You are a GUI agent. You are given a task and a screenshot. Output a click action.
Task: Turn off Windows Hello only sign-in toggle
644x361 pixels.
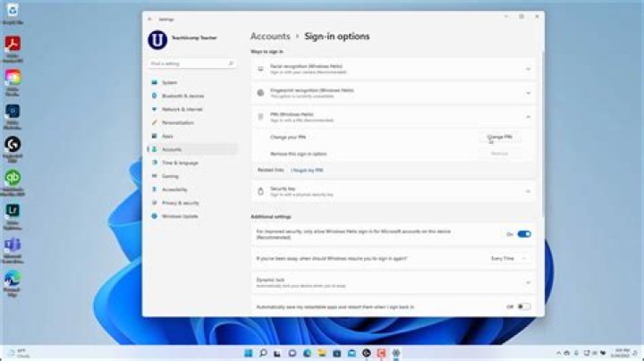tap(524, 234)
